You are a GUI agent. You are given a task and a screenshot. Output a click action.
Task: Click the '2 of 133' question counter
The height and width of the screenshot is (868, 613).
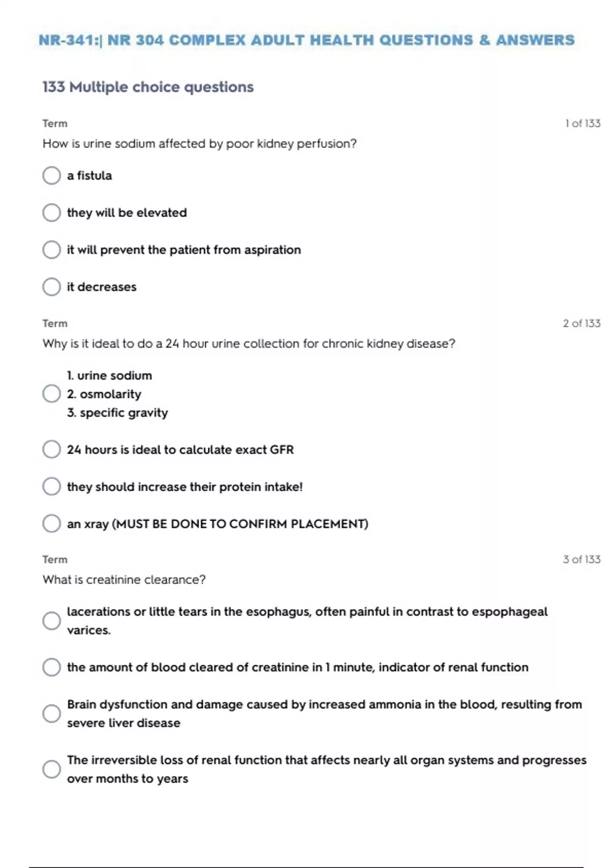[x=581, y=323]
